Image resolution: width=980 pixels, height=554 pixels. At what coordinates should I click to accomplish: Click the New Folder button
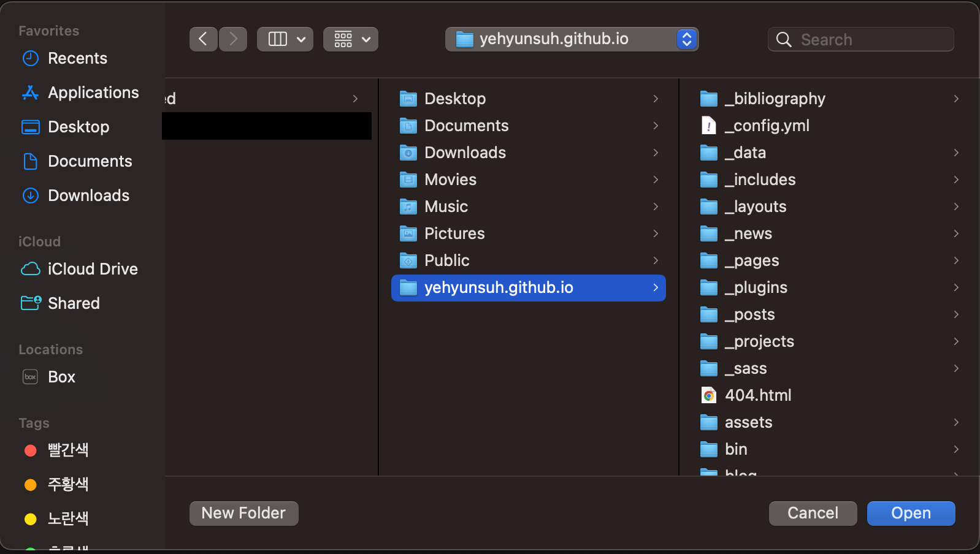click(244, 514)
